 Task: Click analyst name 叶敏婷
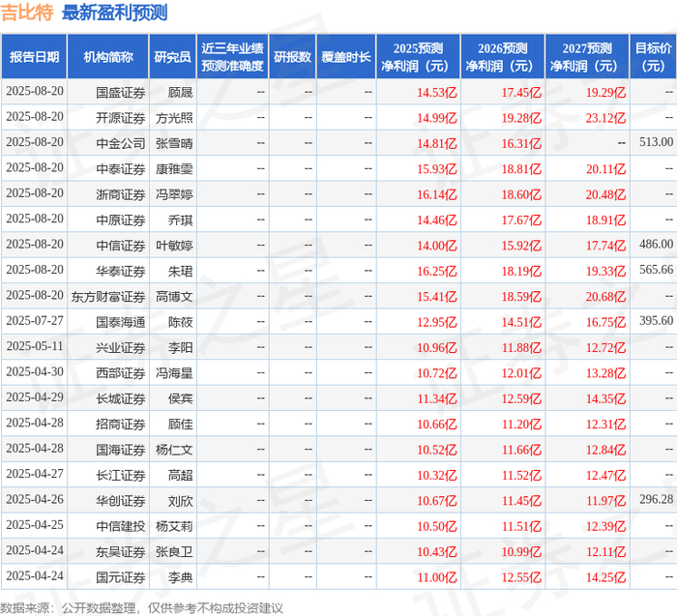click(x=174, y=246)
